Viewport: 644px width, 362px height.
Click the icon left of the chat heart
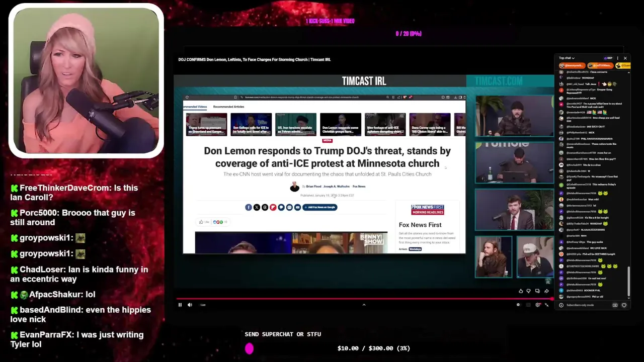click(x=615, y=305)
